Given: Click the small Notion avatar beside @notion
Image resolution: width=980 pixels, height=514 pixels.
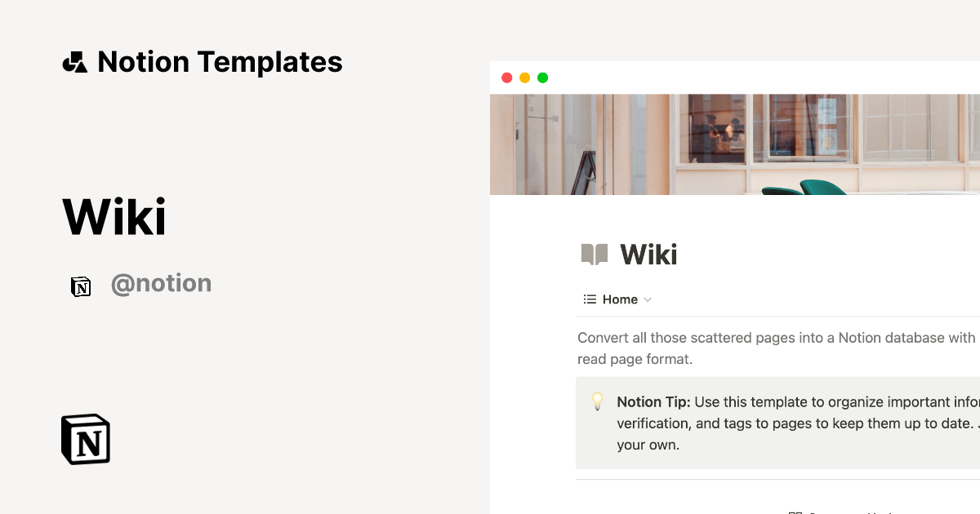Looking at the screenshot, I should click(x=81, y=286).
